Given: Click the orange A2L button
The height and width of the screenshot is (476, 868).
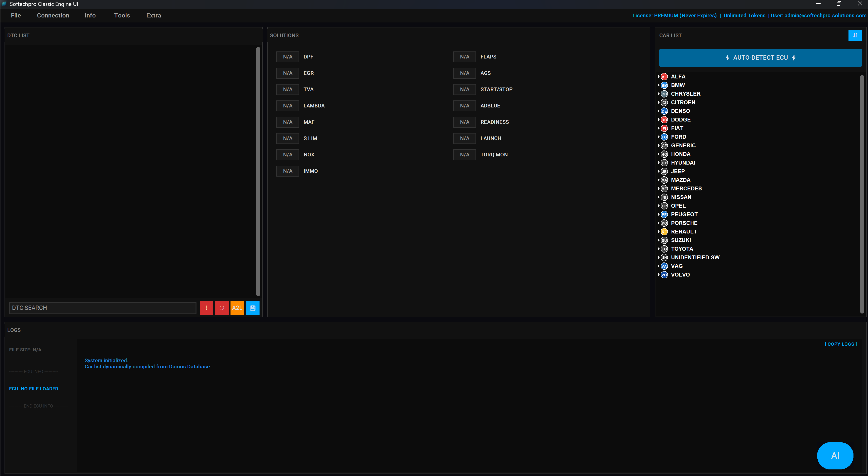Looking at the screenshot, I should [237, 308].
